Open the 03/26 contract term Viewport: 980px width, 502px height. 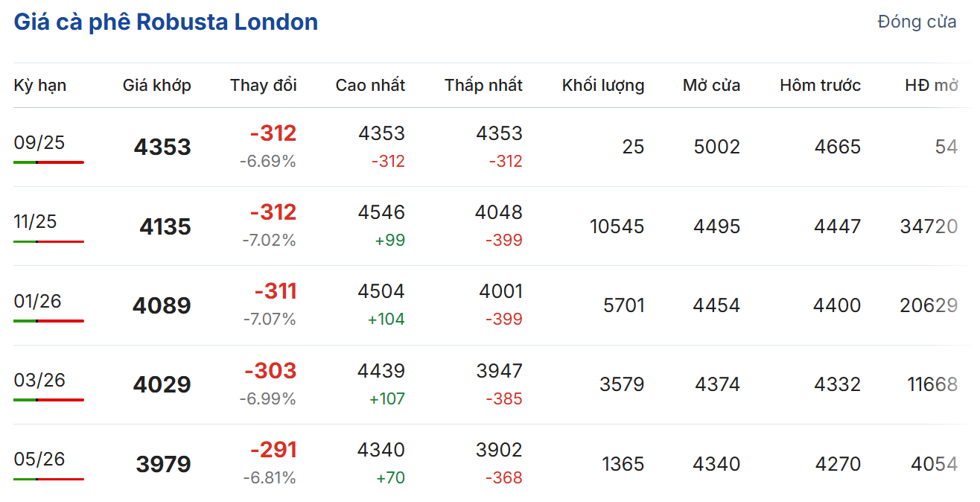point(39,380)
